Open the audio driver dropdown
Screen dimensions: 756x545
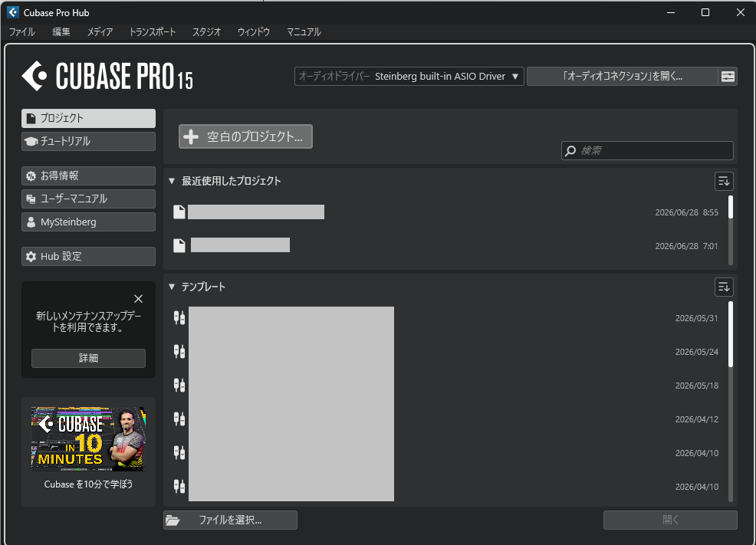tap(409, 76)
